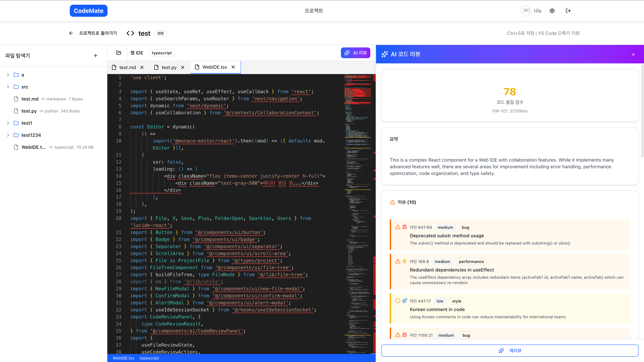This screenshot has height=362, width=644.
Task: Click the back arrow to projects
Action: 71,33
